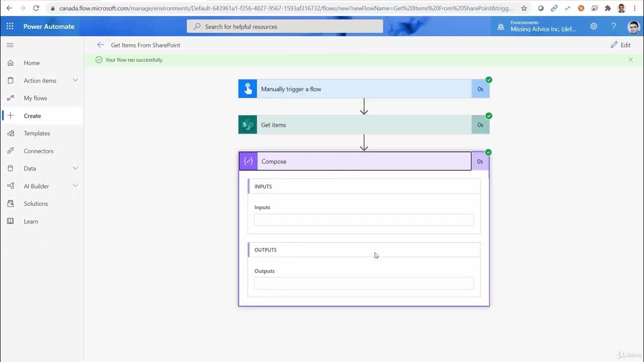
Task: Dismiss the flow ran successfully banner
Action: tap(630, 59)
